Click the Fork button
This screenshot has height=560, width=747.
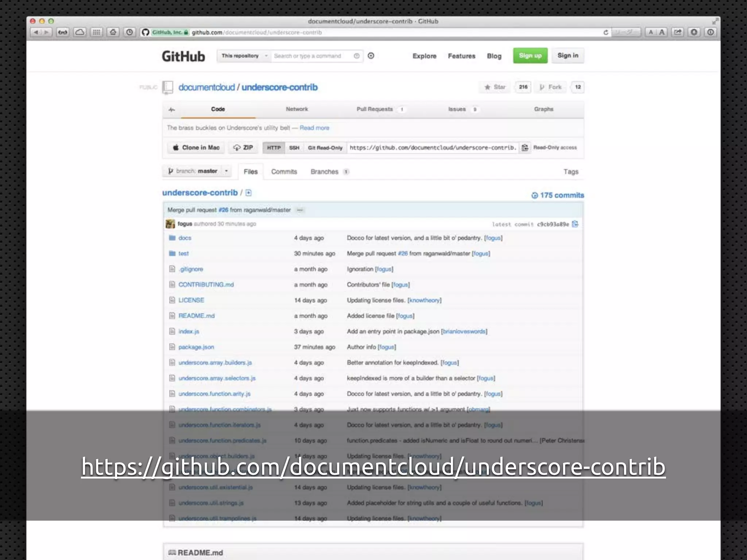(551, 87)
